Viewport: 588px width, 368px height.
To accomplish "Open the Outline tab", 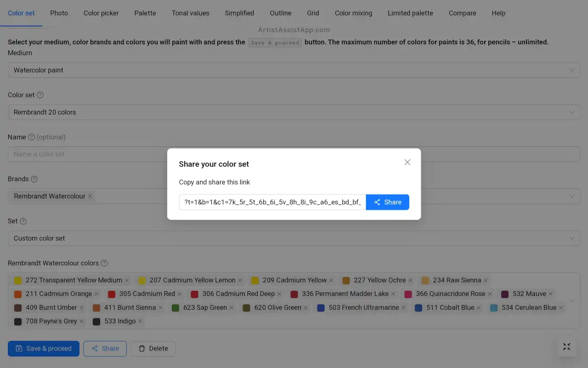I will [x=281, y=13].
